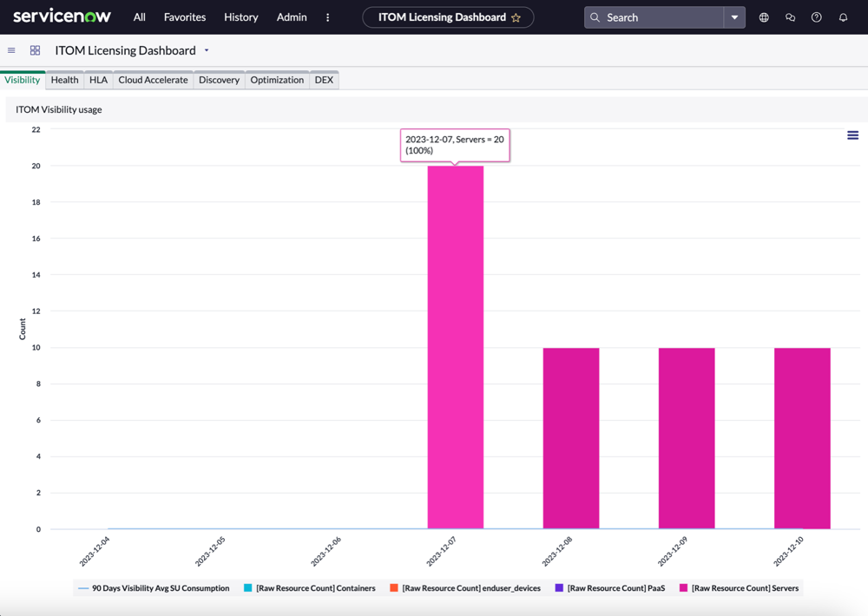Open the globe scope picker icon
The height and width of the screenshot is (616, 868).
click(764, 17)
